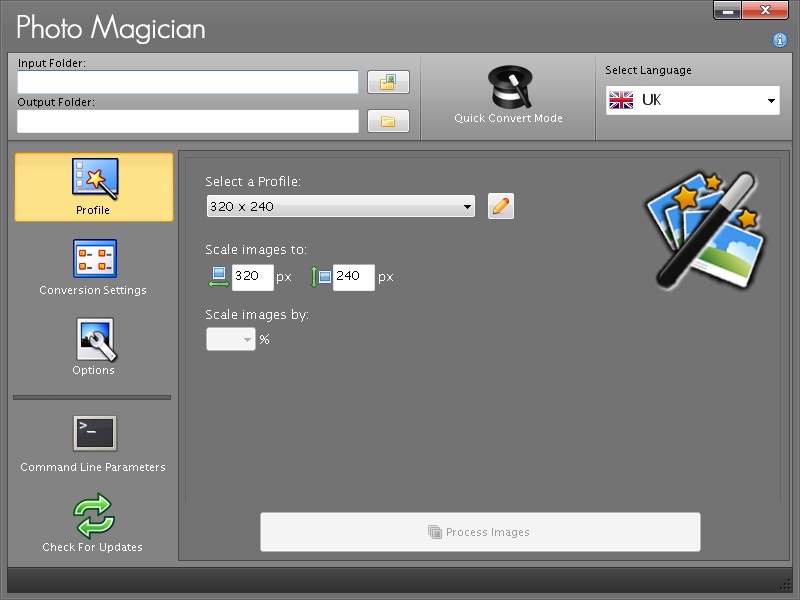Screen dimensions: 800x600
Task: Click the Process Images button
Action: (x=480, y=532)
